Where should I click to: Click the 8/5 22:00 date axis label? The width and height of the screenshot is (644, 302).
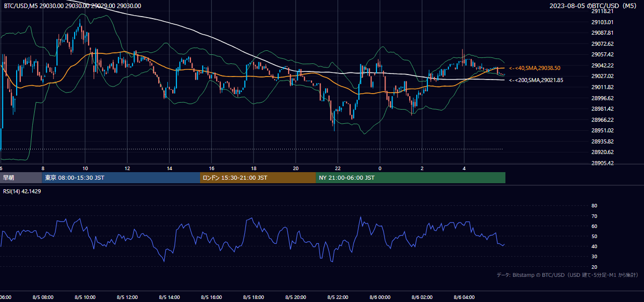[338, 297]
